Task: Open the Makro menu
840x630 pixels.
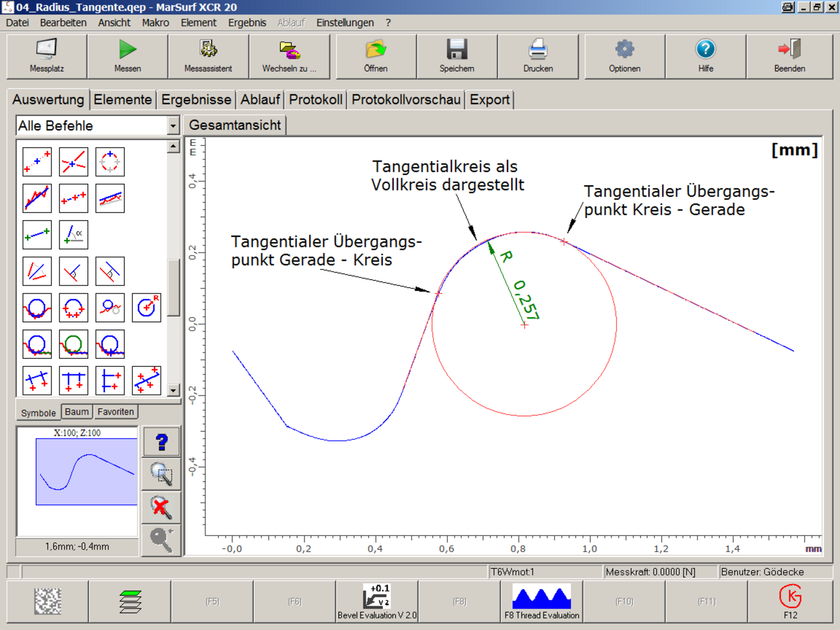Action: (156, 23)
